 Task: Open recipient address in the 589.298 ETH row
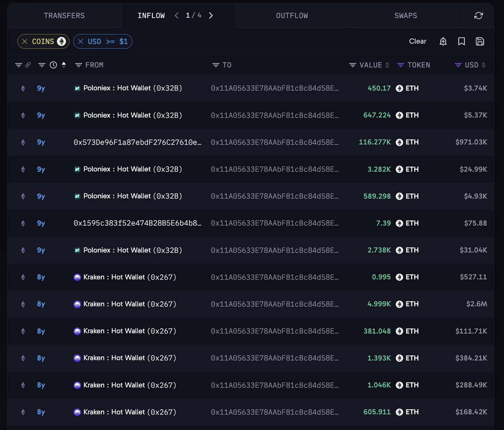point(275,196)
